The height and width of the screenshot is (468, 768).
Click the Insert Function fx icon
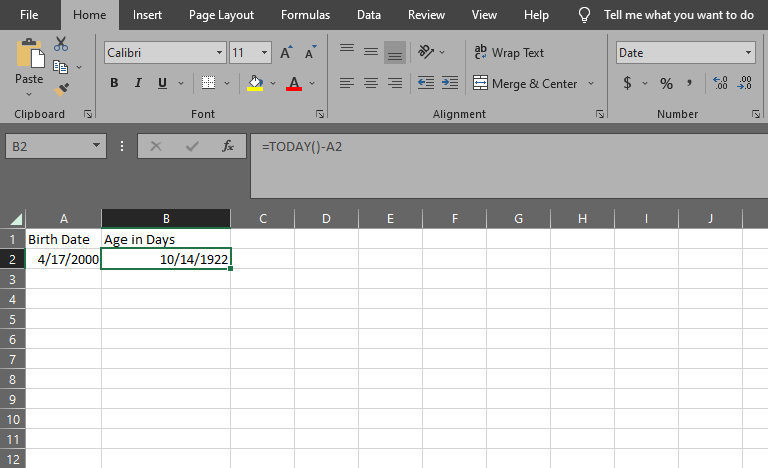[x=228, y=146]
